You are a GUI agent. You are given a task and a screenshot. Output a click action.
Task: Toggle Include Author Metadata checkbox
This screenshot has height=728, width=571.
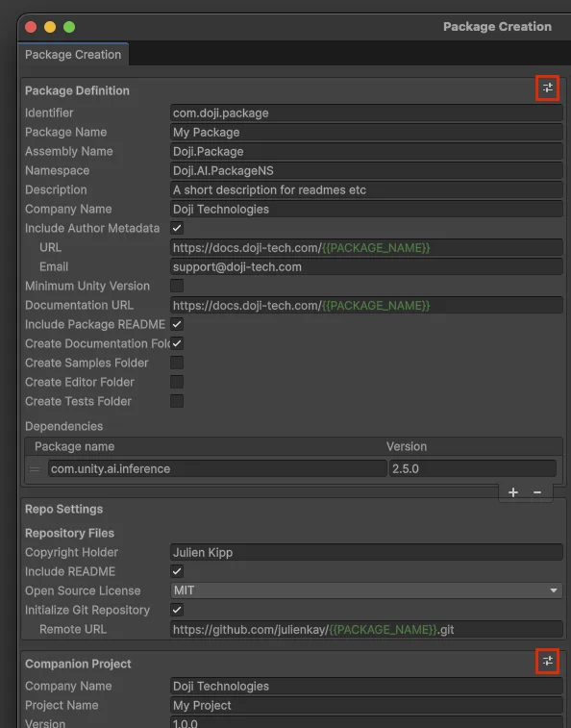point(177,228)
